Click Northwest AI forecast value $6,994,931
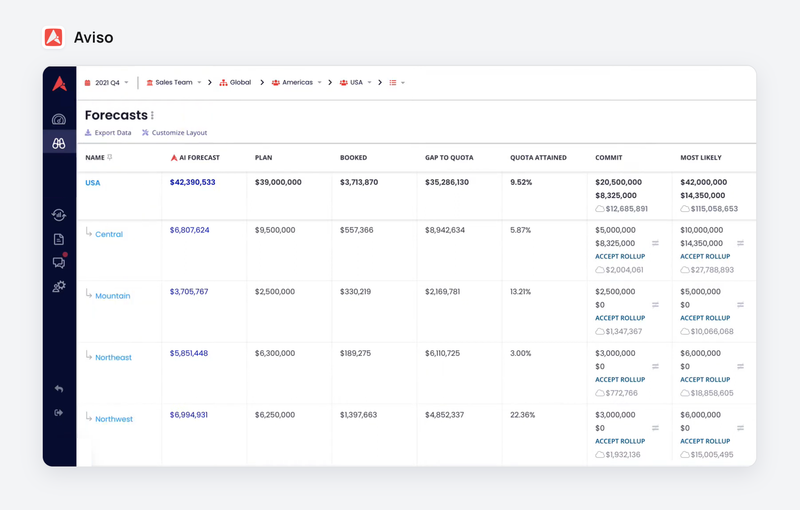The image size is (800, 510). (x=189, y=415)
